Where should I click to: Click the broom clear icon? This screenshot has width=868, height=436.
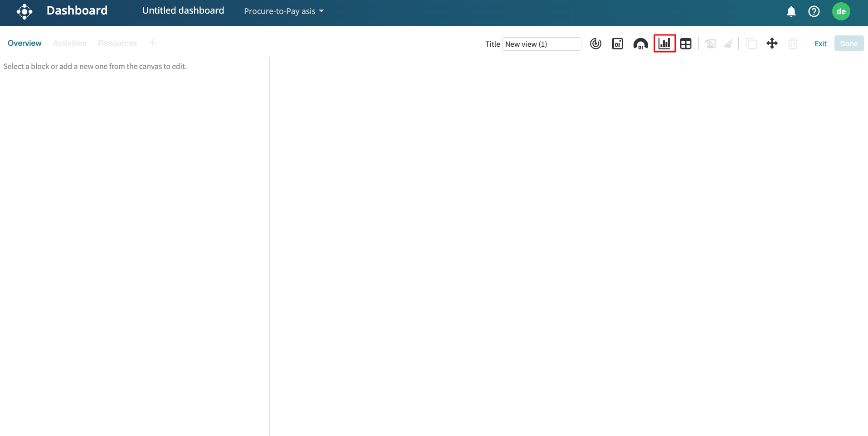728,44
